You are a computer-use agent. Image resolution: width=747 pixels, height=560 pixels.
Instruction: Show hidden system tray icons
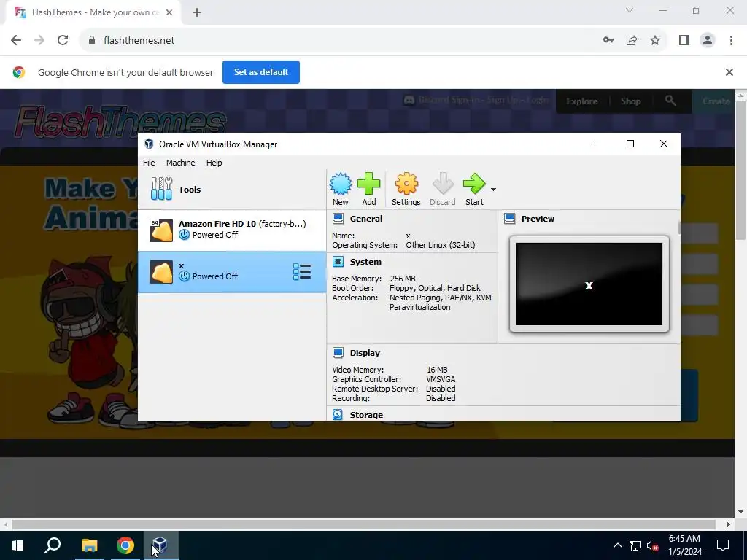point(617,545)
